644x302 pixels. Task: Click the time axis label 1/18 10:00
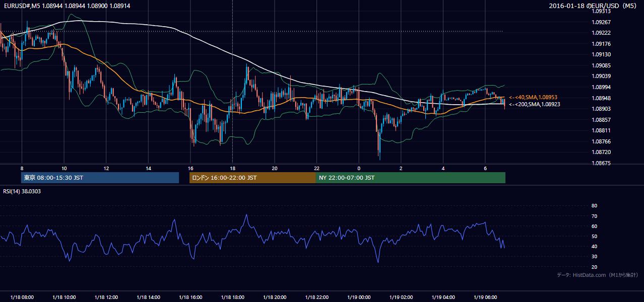click(x=64, y=297)
